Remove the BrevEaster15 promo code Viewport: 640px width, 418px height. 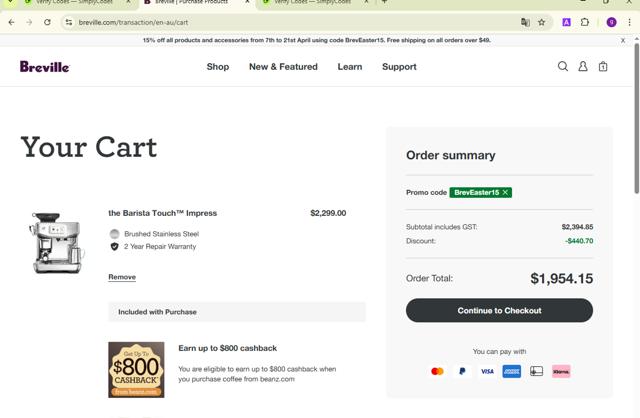(x=506, y=192)
